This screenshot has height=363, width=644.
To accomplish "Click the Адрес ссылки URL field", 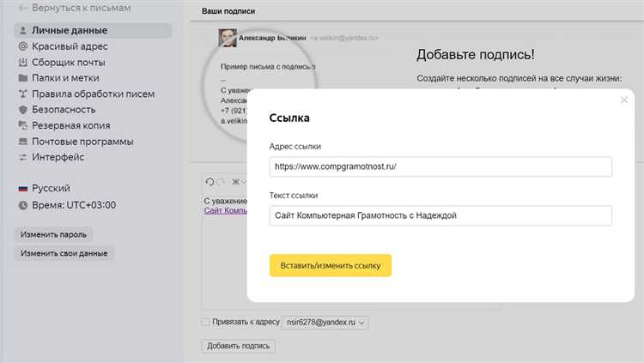I will [440, 166].
